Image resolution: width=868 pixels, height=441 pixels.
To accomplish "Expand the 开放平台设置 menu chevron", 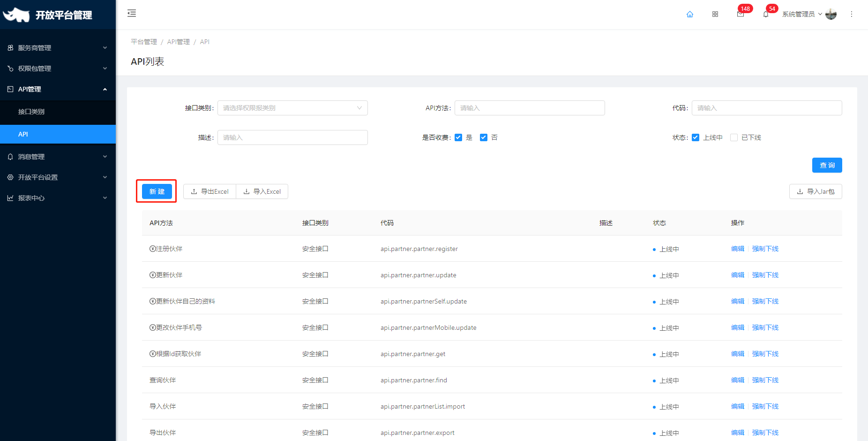I will [105, 177].
